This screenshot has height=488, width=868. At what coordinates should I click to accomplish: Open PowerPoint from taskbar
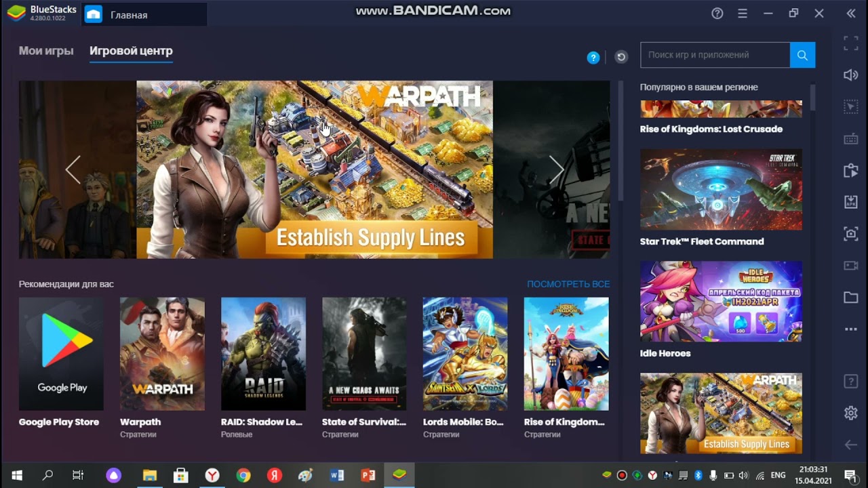pos(368,475)
